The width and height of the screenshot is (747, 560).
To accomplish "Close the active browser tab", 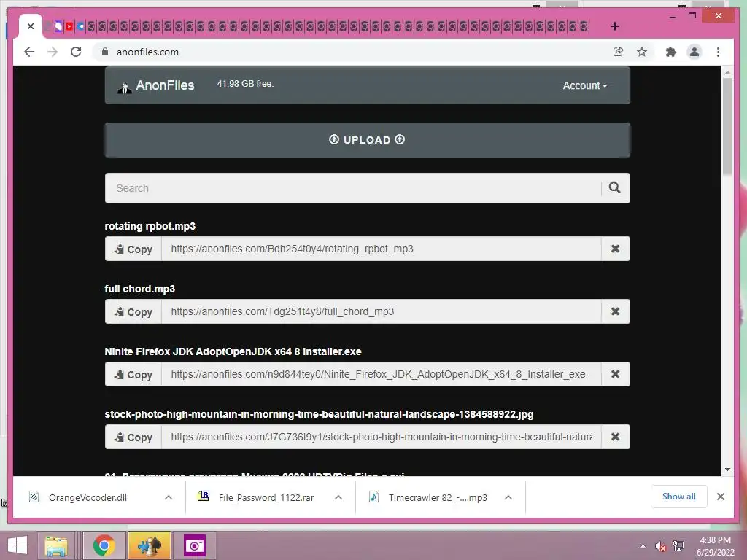I will tap(31, 26).
